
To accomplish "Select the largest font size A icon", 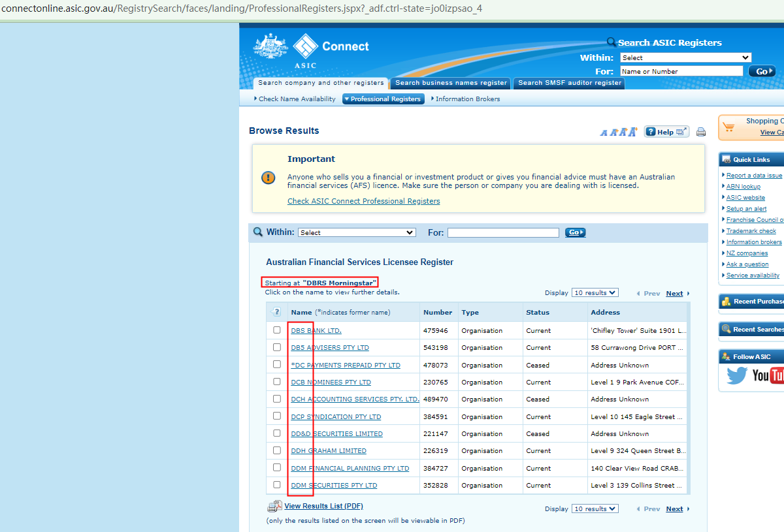I will coord(632,131).
